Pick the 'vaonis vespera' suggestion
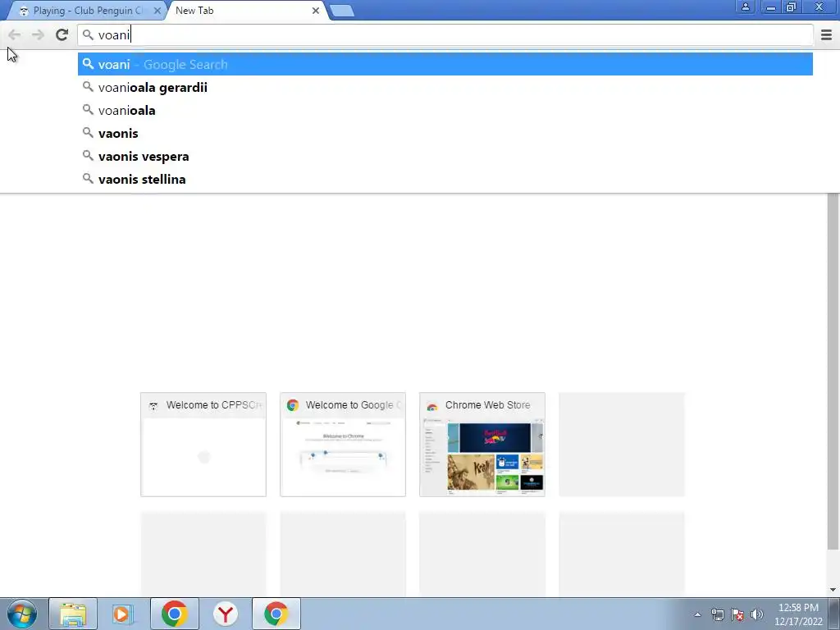This screenshot has height=630, width=840. (445, 157)
